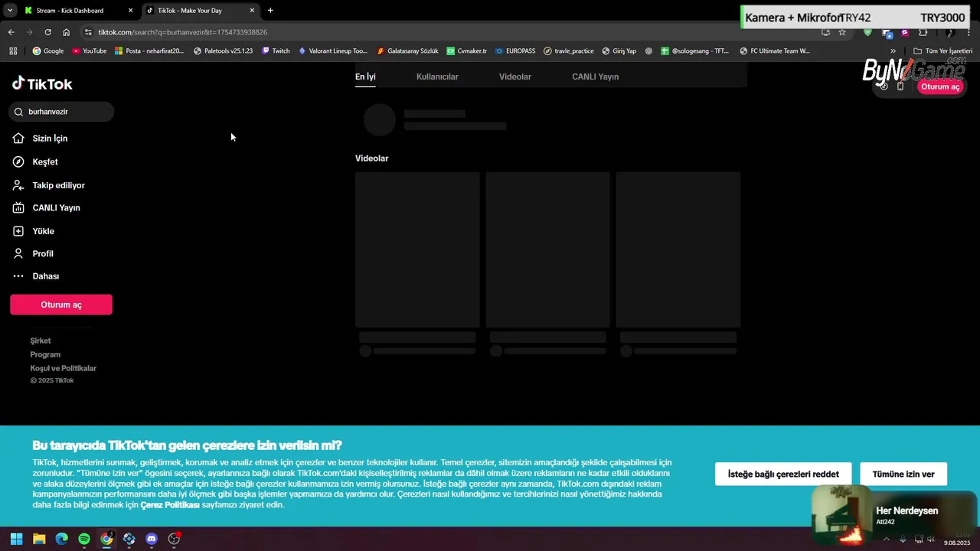
Task: Open the Posta - neharfirat bookmark
Action: point(149,51)
